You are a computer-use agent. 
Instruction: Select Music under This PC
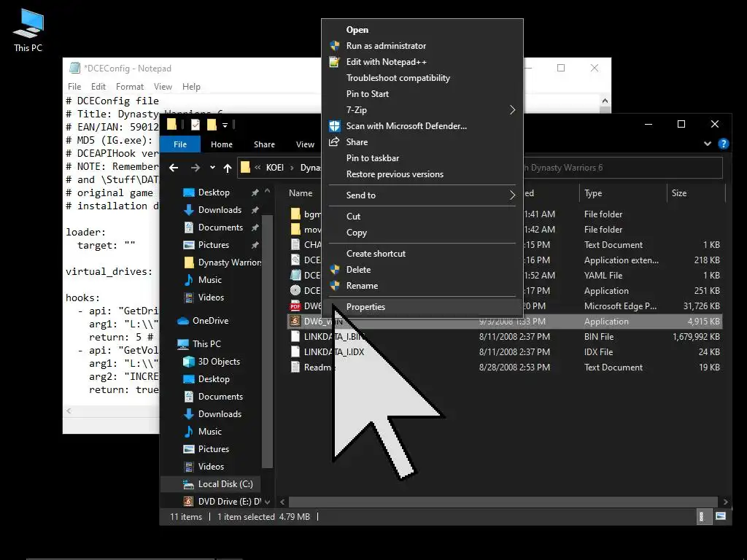[203, 432]
